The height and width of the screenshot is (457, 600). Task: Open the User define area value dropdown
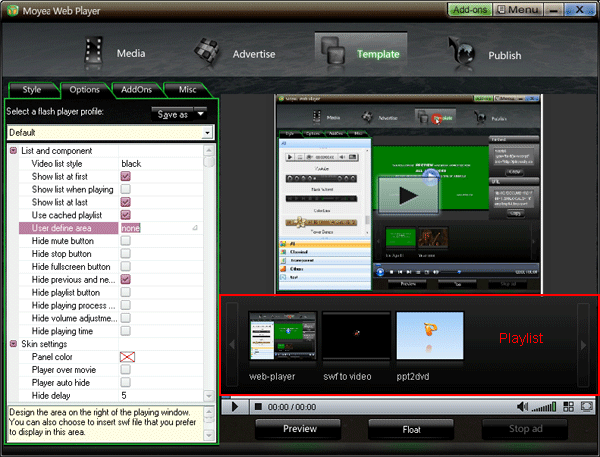(195, 228)
